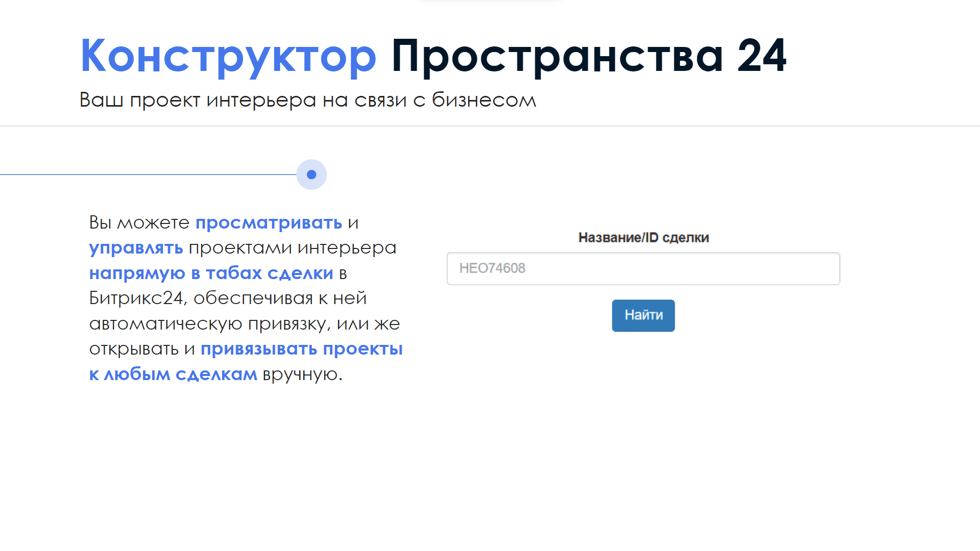980x551 pixels.
Task: Click the highlighted text напрямую в табах сделки
Action: 211,273
